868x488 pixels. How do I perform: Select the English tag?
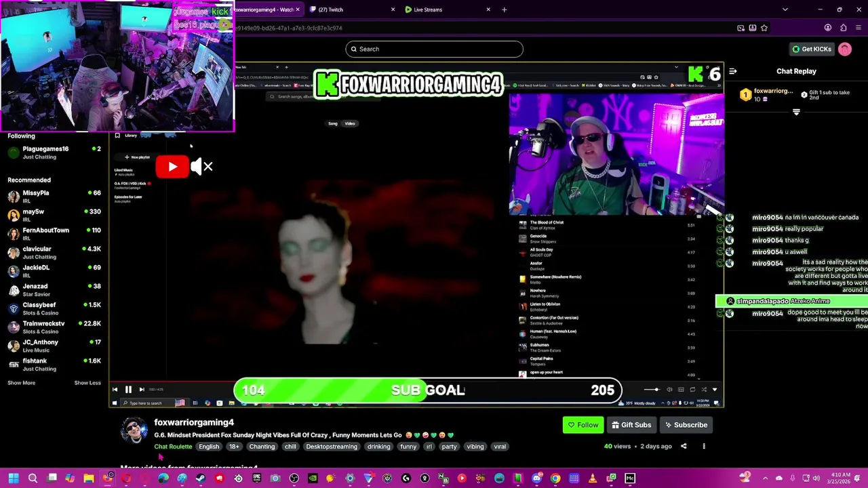209,447
